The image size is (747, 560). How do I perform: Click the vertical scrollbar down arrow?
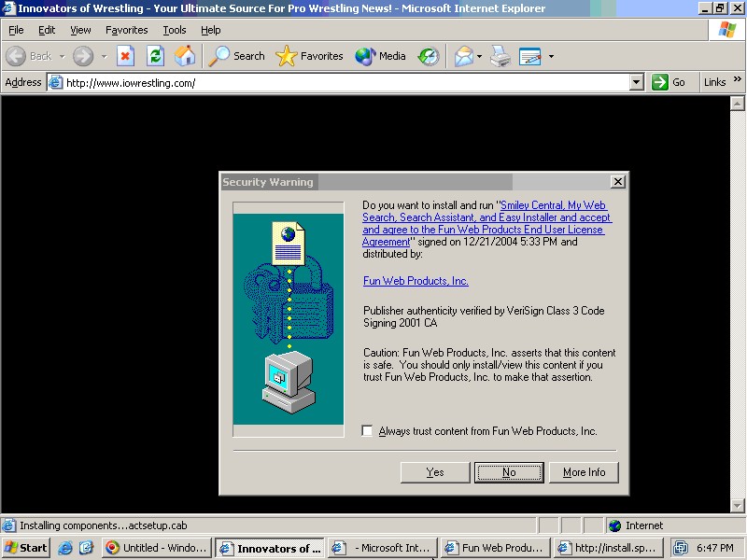point(737,506)
